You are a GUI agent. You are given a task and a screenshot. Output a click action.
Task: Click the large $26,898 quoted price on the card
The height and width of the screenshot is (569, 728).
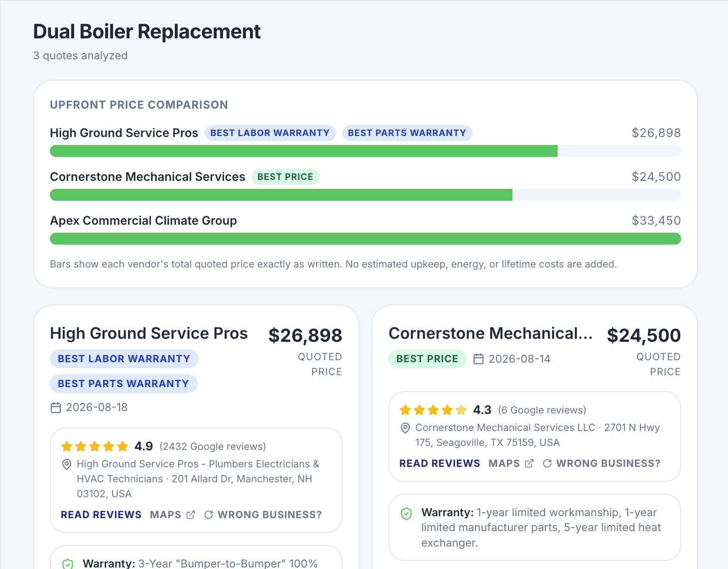305,335
